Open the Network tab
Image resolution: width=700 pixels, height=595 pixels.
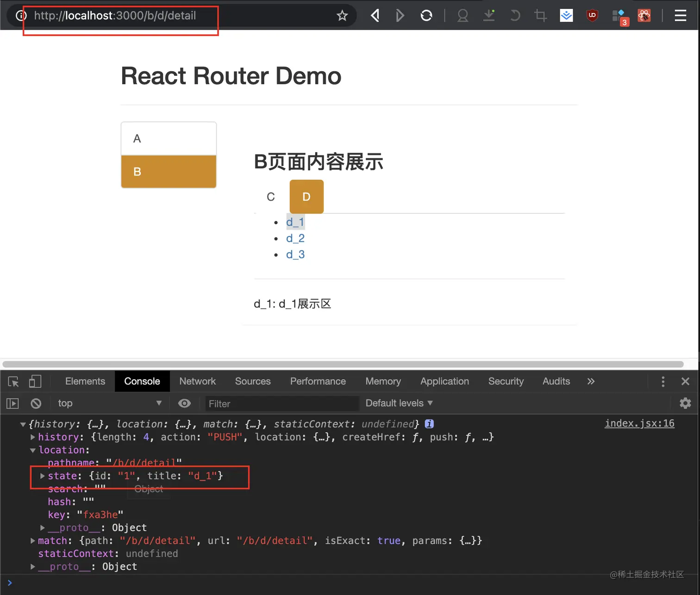[198, 381]
